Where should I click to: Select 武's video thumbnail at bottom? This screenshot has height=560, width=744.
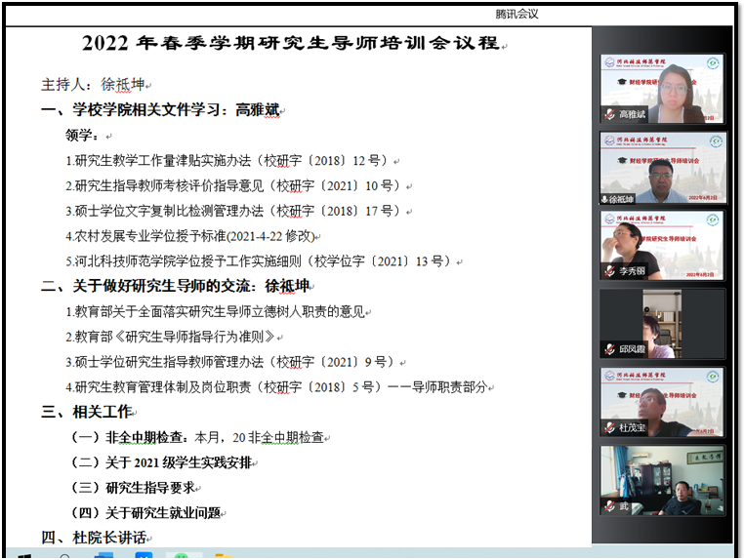[662, 478]
